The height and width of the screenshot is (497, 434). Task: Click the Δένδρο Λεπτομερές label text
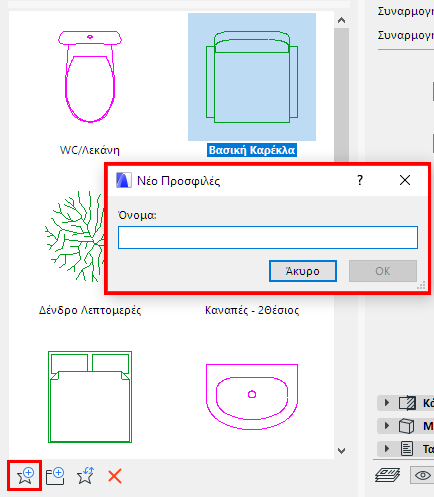pyautogui.click(x=90, y=310)
